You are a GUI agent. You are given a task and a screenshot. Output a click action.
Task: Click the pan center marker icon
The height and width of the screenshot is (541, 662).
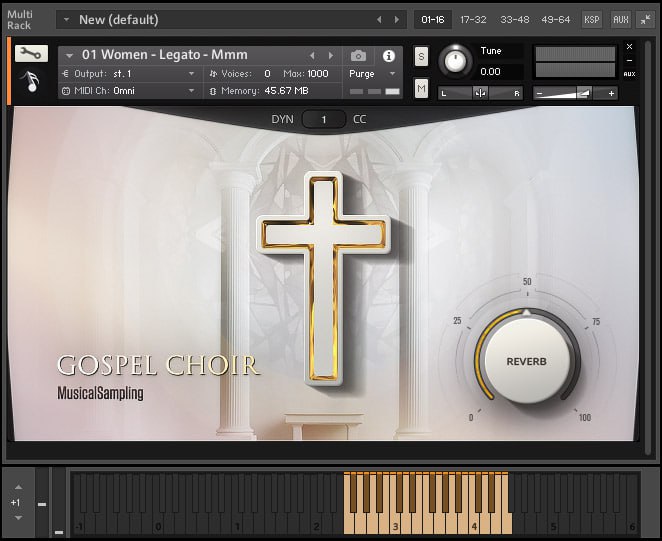[x=480, y=93]
